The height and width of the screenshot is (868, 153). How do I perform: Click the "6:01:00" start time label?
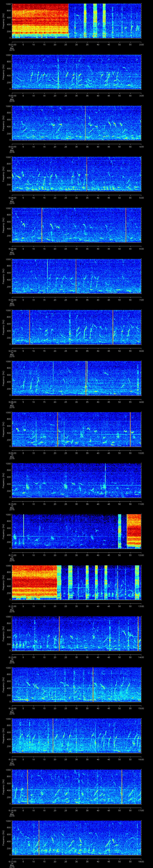point(12,44)
